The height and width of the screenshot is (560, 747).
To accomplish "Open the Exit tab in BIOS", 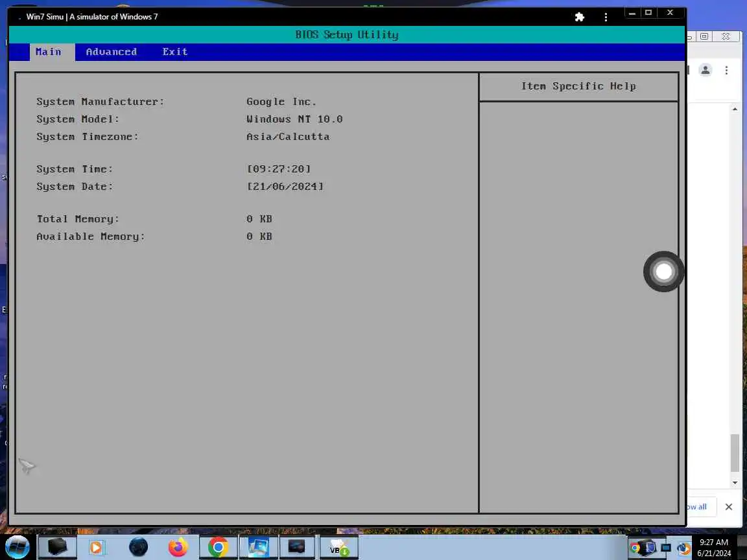I will pos(175,52).
